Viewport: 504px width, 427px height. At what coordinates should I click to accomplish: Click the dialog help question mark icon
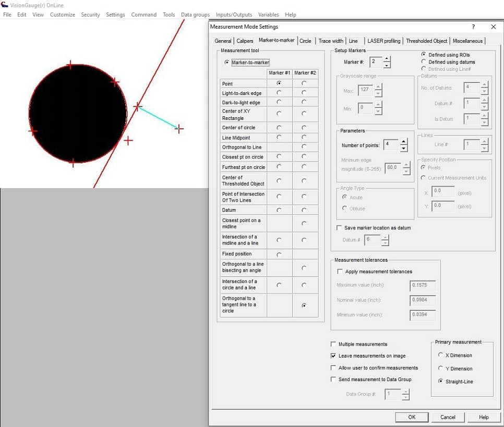click(473, 27)
